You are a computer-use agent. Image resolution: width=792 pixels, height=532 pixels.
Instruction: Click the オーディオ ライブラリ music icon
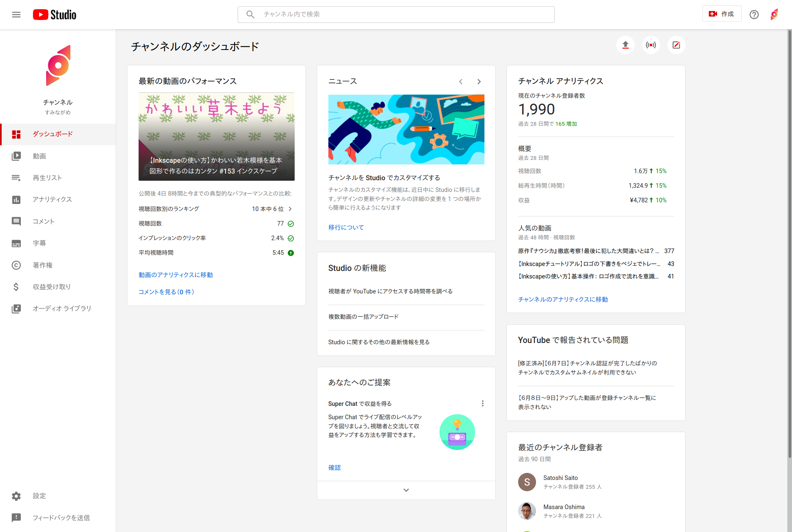(x=16, y=308)
